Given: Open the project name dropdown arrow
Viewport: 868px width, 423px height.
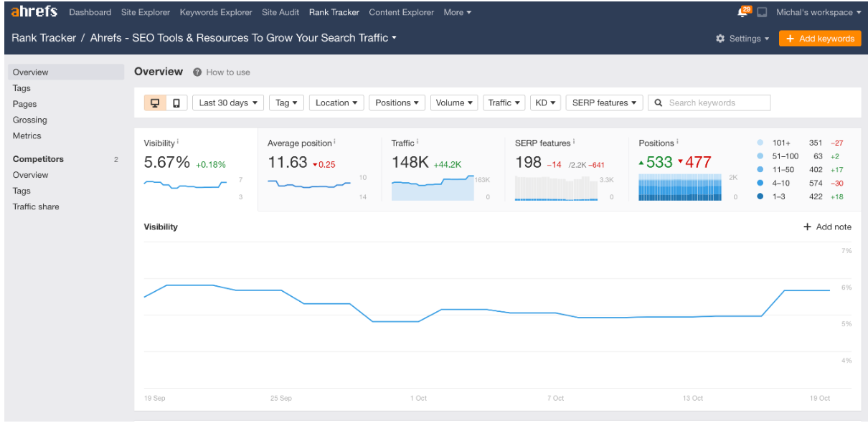Looking at the screenshot, I should (x=394, y=38).
